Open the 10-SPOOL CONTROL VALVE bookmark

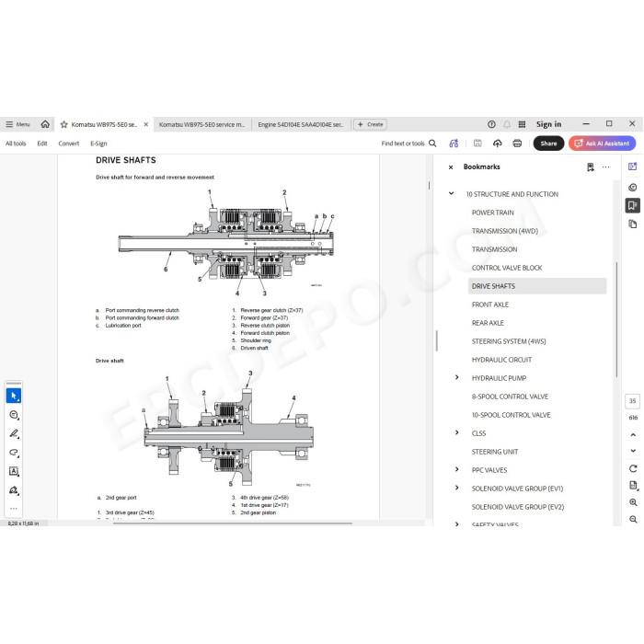click(511, 415)
